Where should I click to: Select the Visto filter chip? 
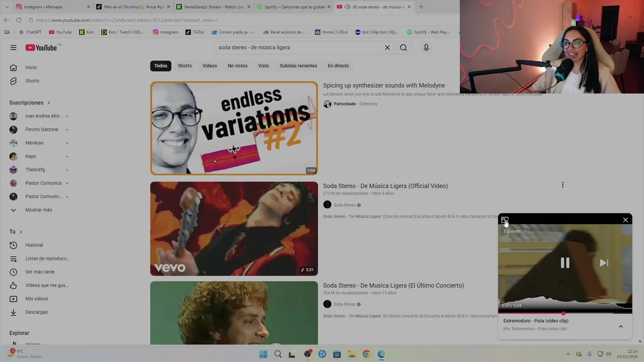point(264,66)
